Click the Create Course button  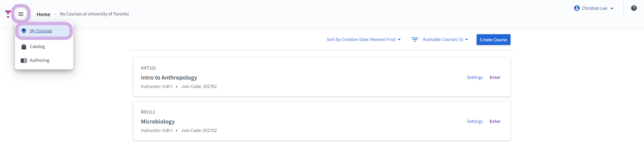[493, 40]
